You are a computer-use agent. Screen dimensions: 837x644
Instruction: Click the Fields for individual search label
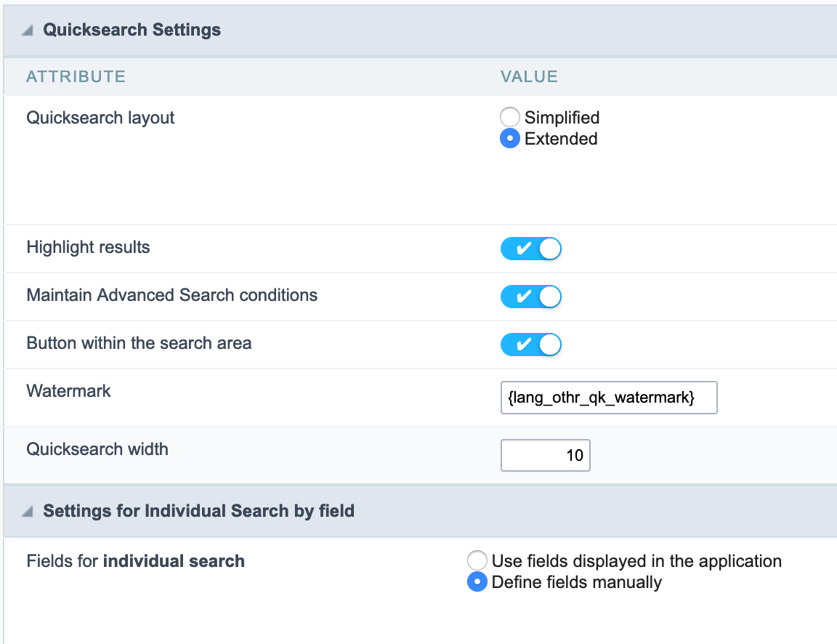tap(135, 561)
